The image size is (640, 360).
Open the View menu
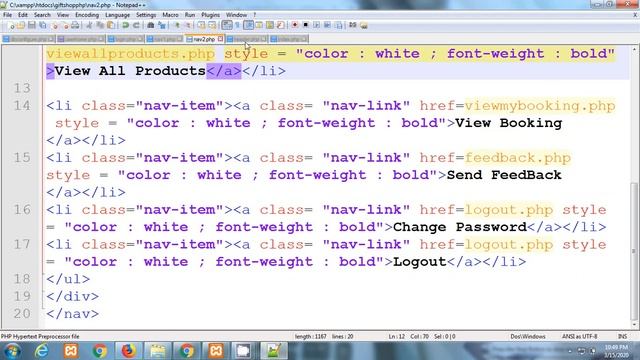[x=62, y=15]
